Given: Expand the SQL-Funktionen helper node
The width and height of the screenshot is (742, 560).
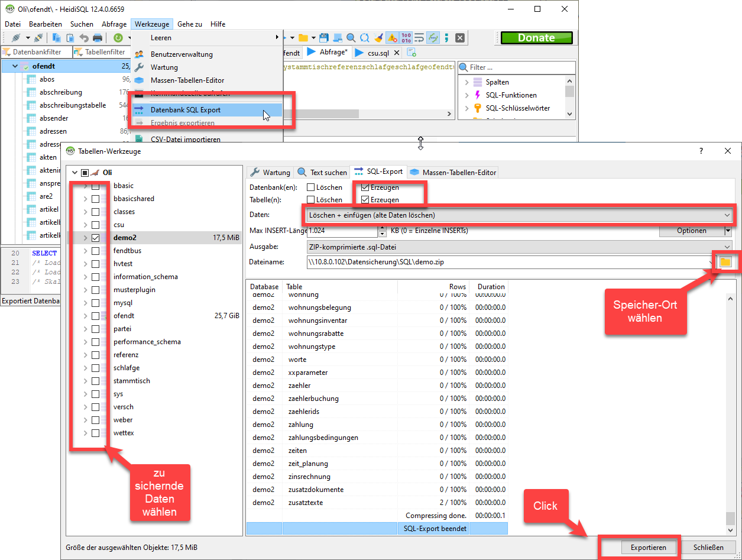Looking at the screenshot, I should point(466,95).
